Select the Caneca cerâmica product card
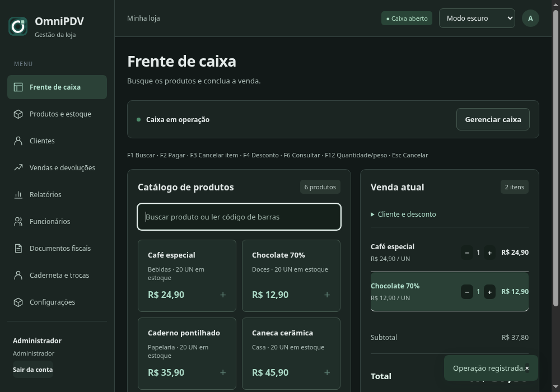 (x=291, y=353)
